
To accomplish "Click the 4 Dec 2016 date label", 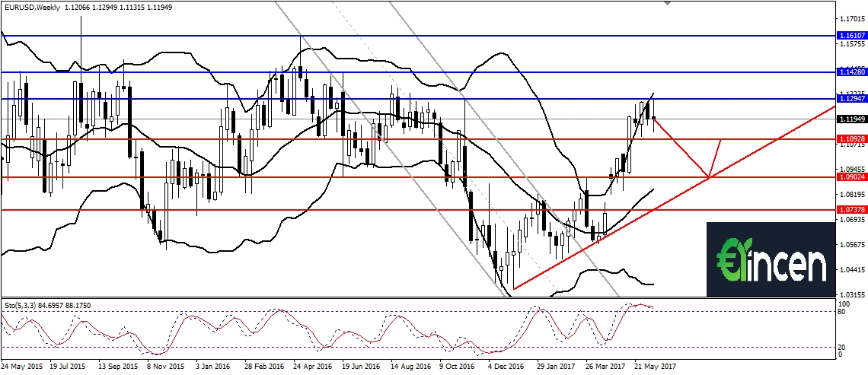I will [506, 366].
